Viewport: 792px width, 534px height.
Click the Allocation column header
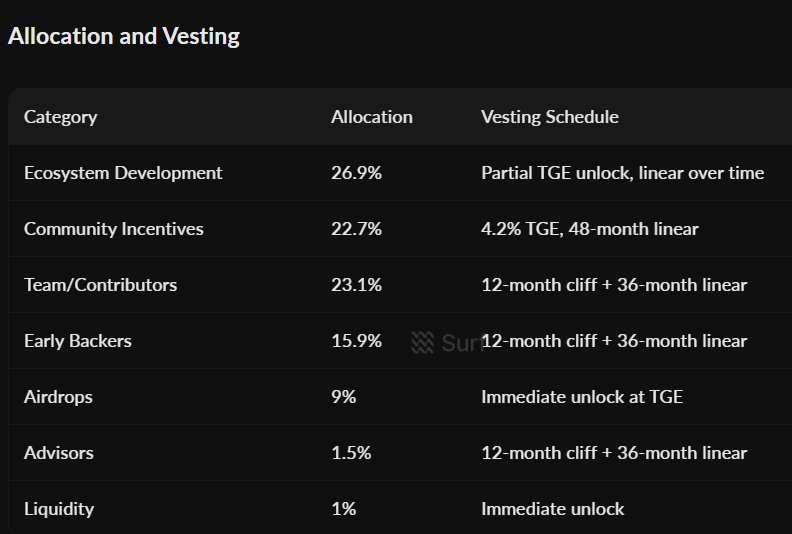coord(371,117)
